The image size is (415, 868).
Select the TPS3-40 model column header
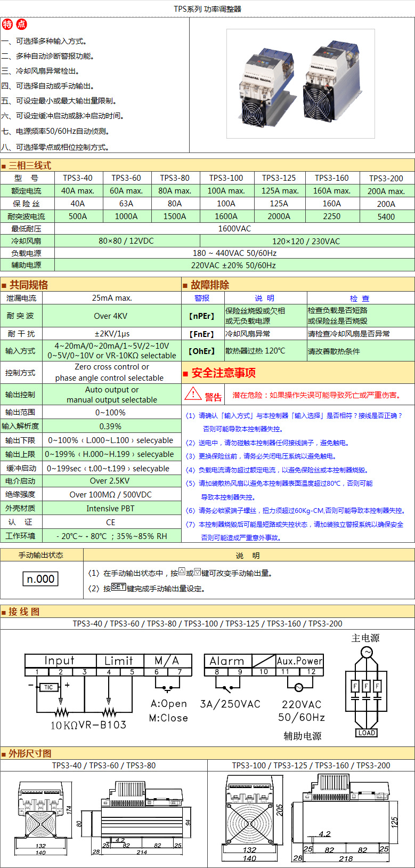pyautogui.click(x=78, y=178)
